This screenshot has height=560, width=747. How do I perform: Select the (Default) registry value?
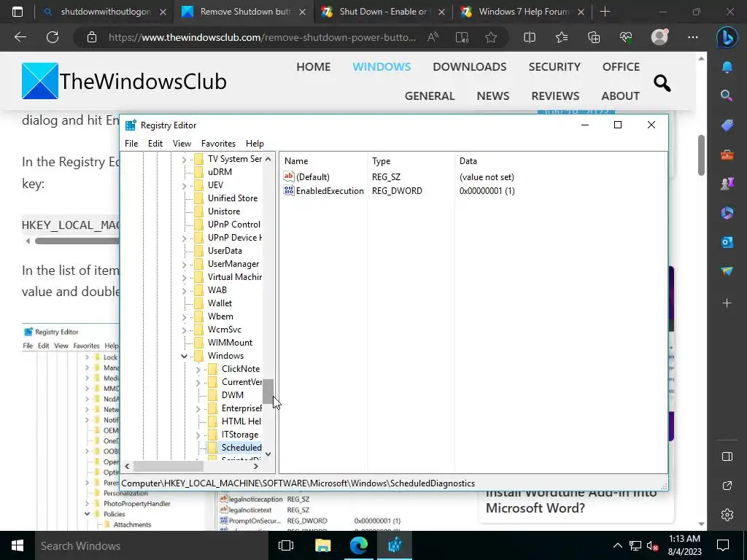[x=312, y=177]
